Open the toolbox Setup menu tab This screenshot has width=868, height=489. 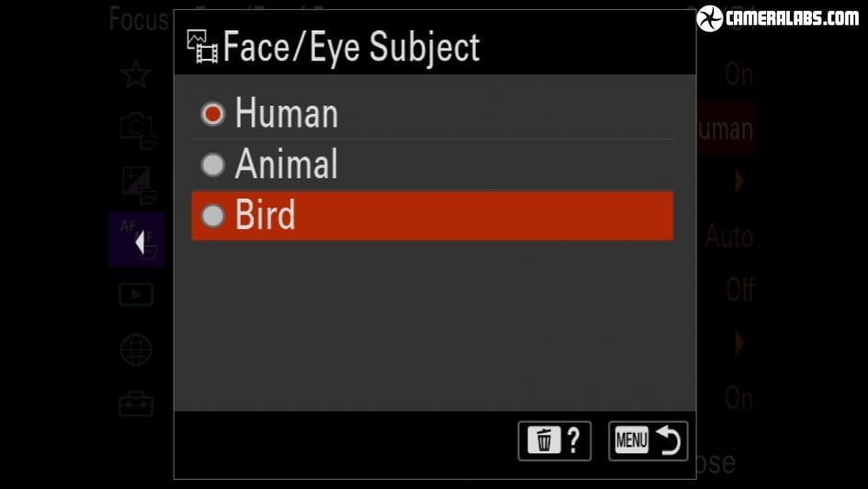click(x=136, y=404)
